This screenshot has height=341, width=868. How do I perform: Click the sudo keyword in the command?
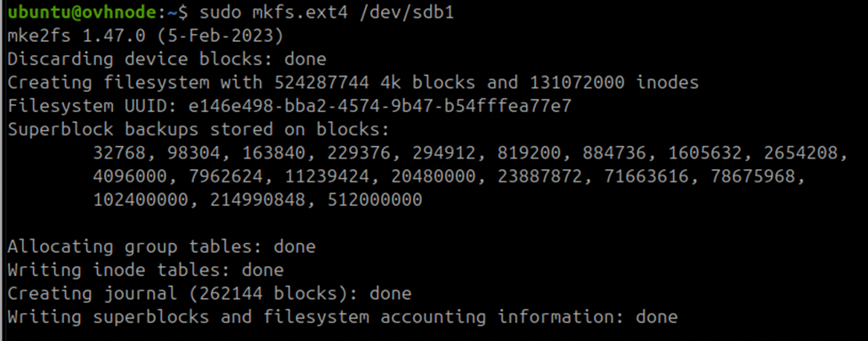(x=220, y=12)
